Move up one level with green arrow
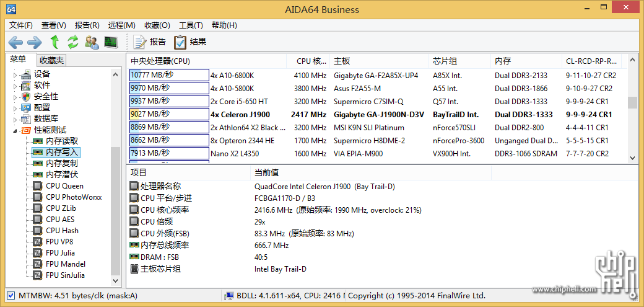644x307 pixels. click(54, 42)
